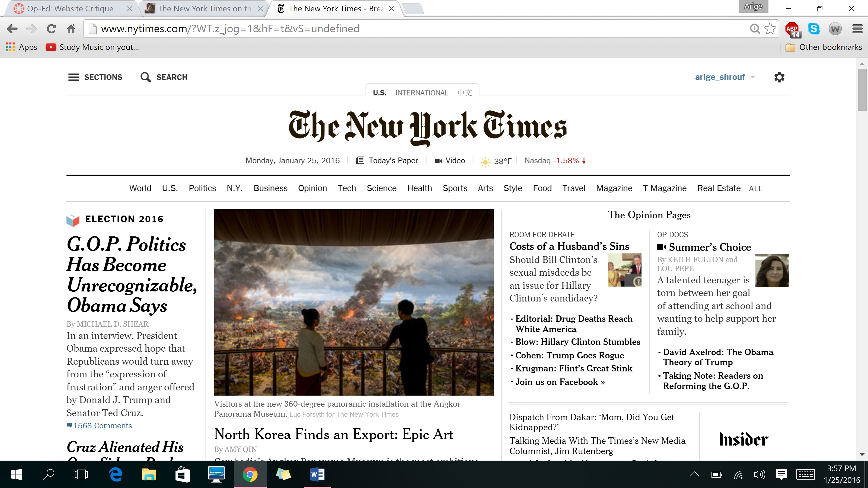Bookmark page with the star icon
The height and width of the screenshot is (488, 868).
point(770,29)
